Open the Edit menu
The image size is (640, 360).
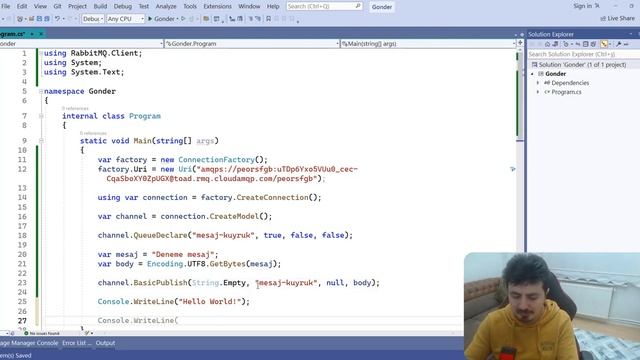click(x=22, y=6)
